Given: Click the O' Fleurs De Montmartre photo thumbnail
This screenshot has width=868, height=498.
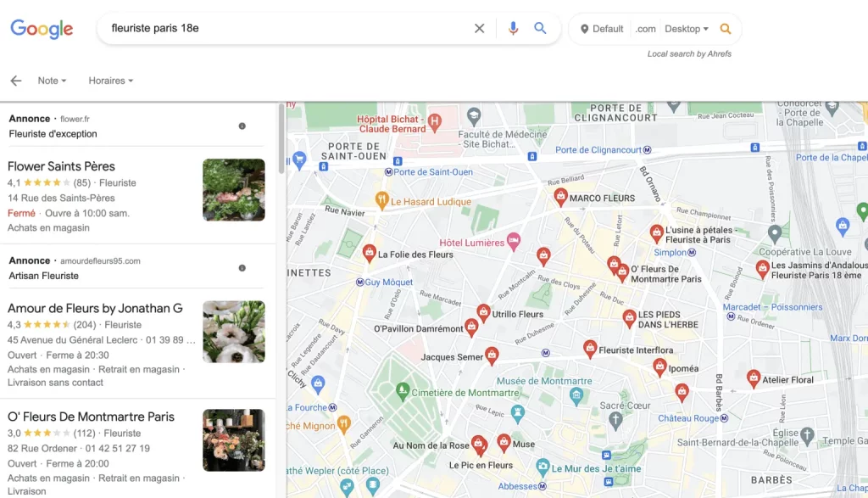Looking at the screenshot, I should click(234, 440).
